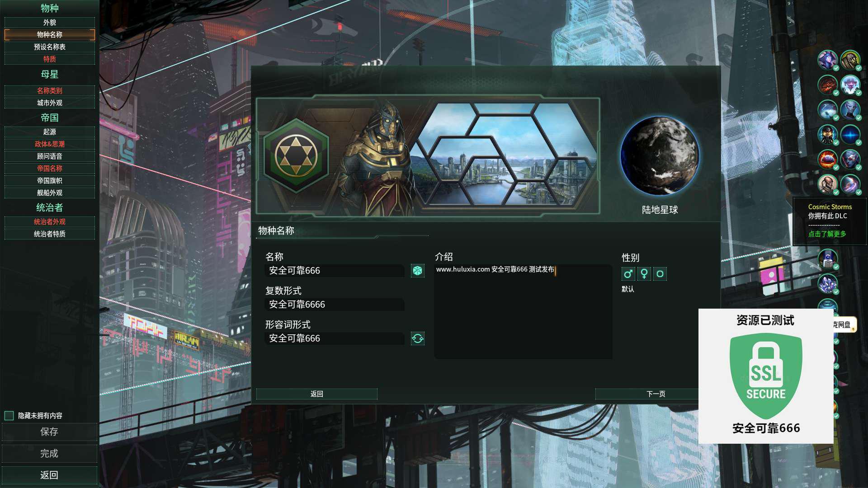Click the empire hexagram emblem icon
Screen dimensions: 868x488
tap(296, 156)
